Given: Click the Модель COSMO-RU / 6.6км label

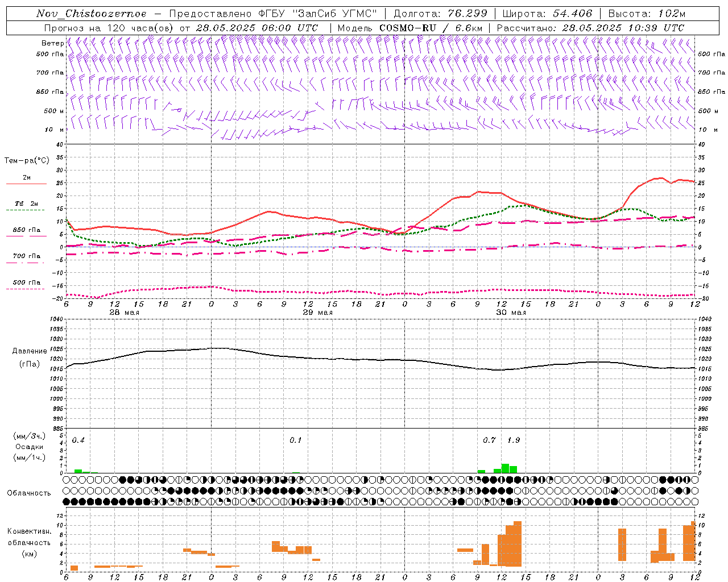Looking at the screenshot, I should [410, 28].
